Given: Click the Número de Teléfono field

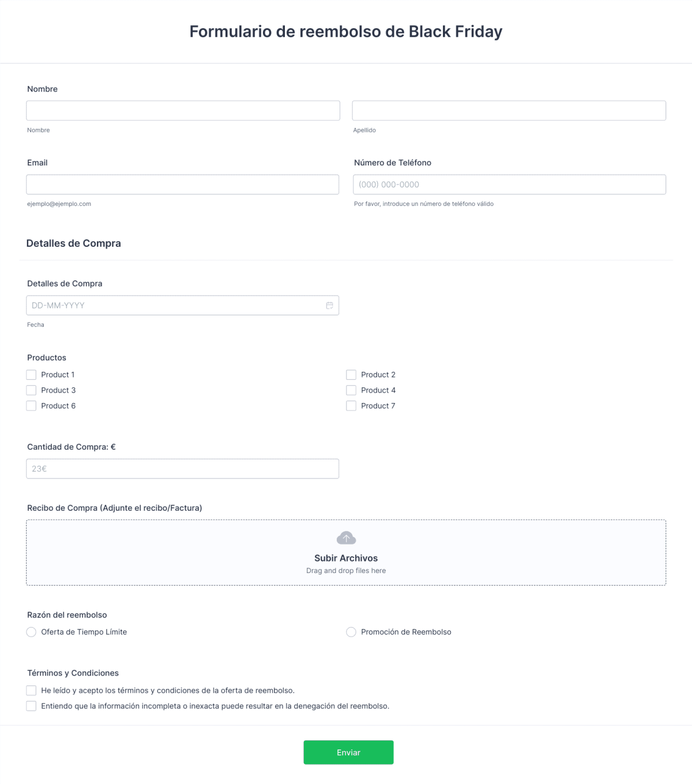Looking at the screenshot, I should pyautogui.click(x=509, y=184).
